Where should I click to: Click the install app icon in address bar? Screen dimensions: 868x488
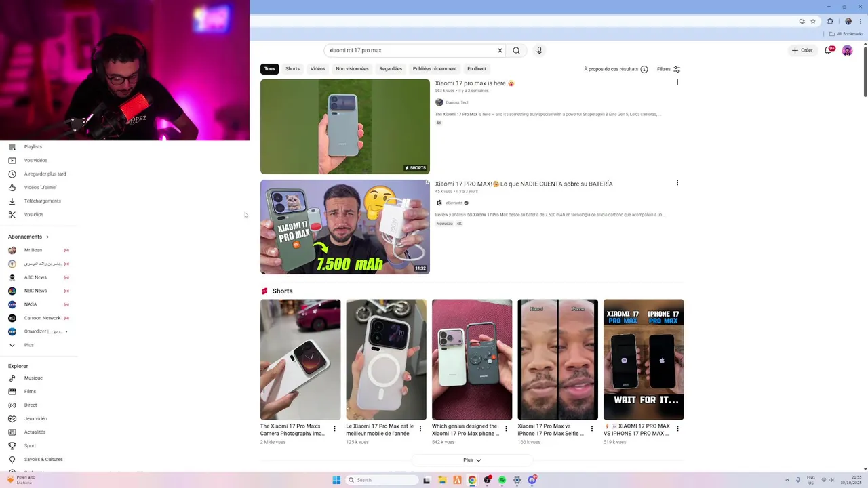click(x=802, y=21)
